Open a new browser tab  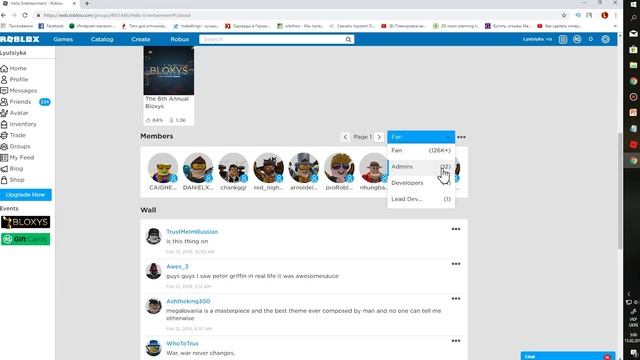click(x=87, y=4)
